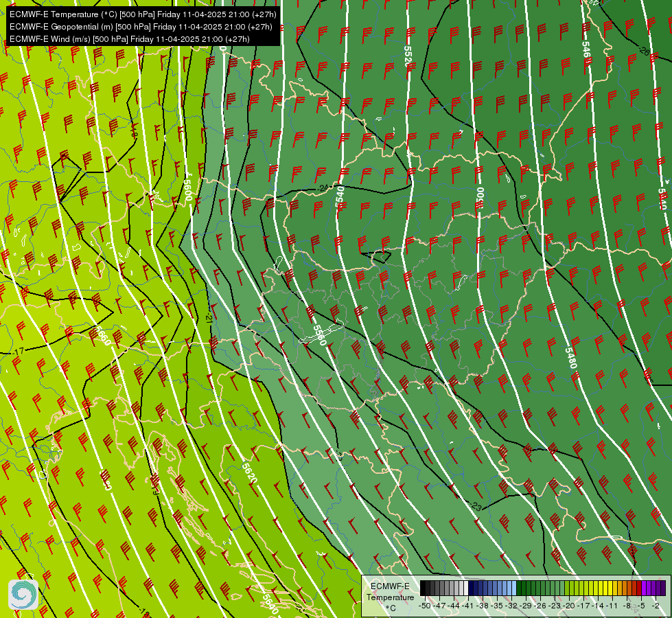This screenshot has width=672, height=618.
Task: Click the -44 legend value
Action: tap(454, 606)
